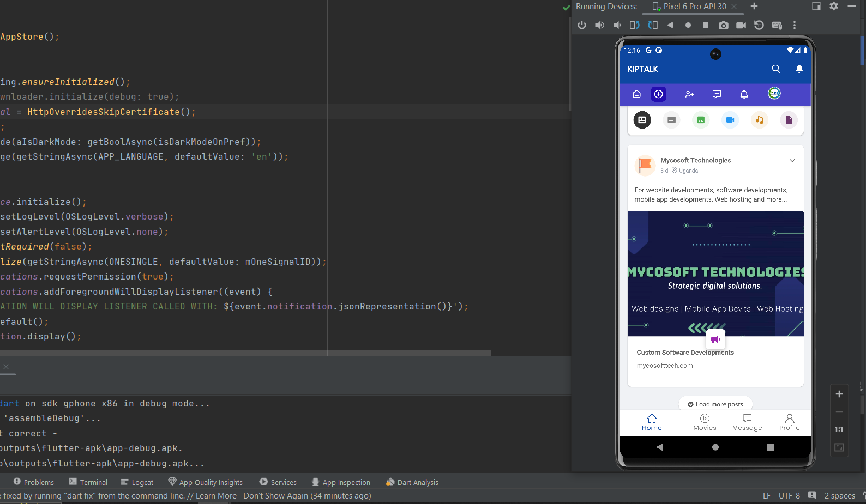Screen dimensions: 866x504
Task: Open Mycosoft Technologies profile name
Action: [695, 160]
